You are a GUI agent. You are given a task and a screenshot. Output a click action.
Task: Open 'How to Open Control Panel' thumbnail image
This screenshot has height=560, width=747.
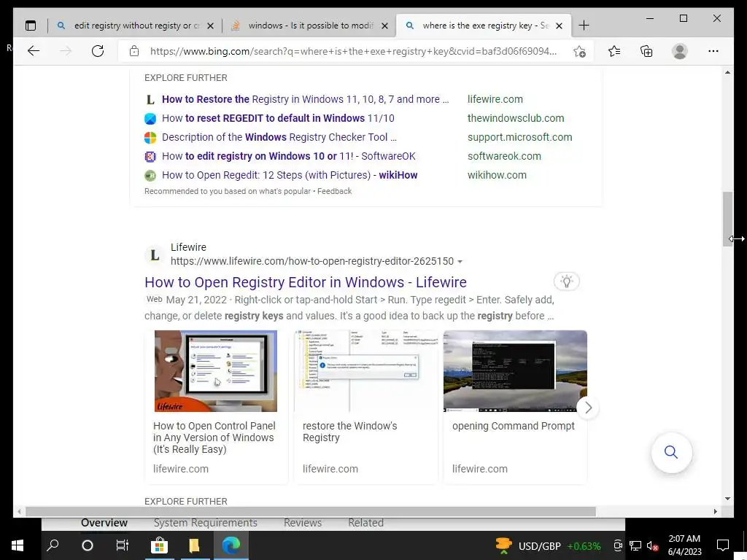215,371
